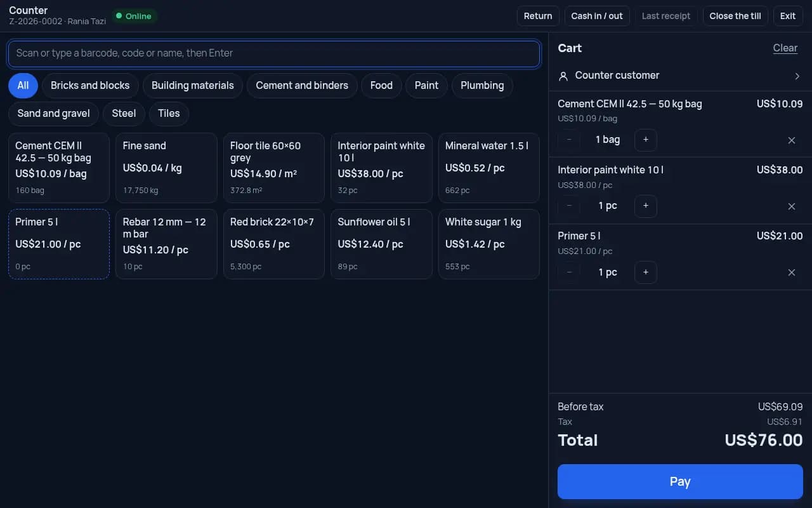The width and height of the screenshot is (812, 508).
Task: Remove Cement CEM II from cart
Action: click(791, 140)
